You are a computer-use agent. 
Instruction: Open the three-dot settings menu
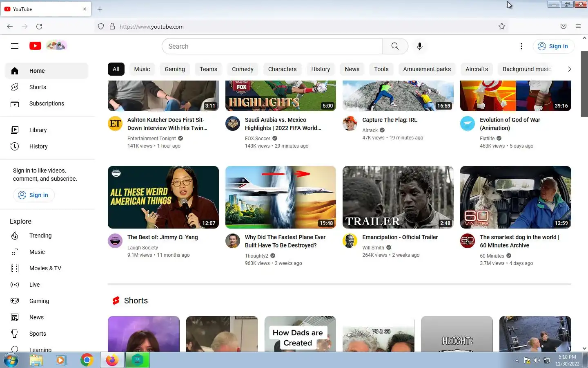(521, 46)
